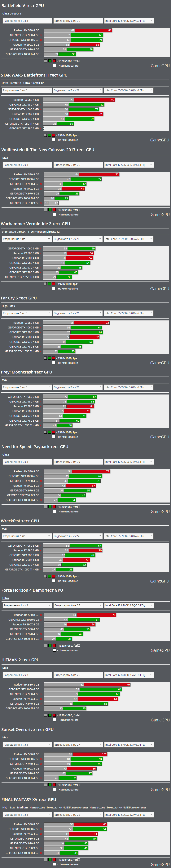
Task: Click Radeon RX 580 bar in Sunset Overdrive
Action: (76, 754)
